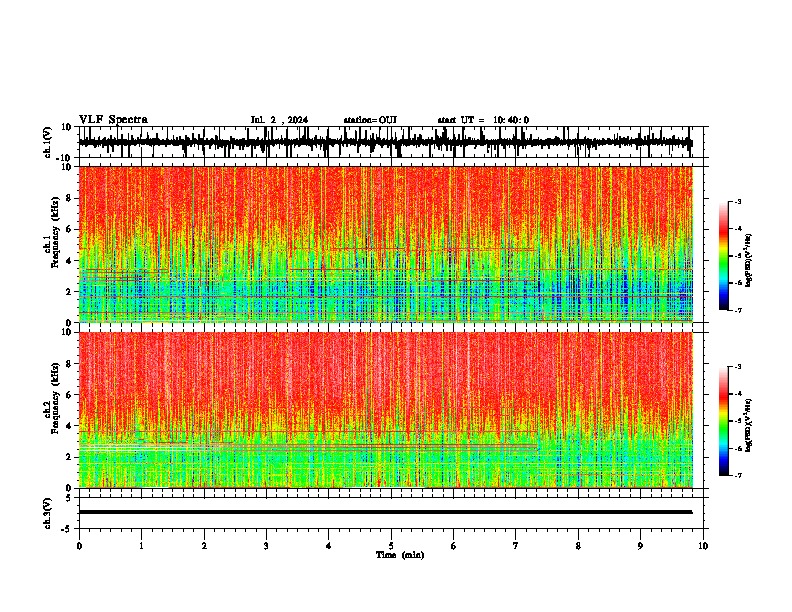Click the "-7" label on ch.2 colorbar
This screenshot has width=792, height=612.
coord(737,475)
